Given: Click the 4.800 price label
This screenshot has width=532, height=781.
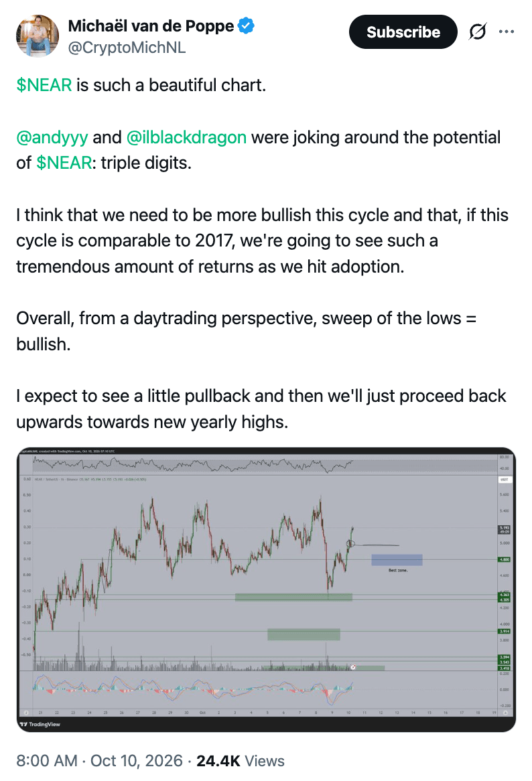Looking at the screenshot, I should tap(504, 559).
